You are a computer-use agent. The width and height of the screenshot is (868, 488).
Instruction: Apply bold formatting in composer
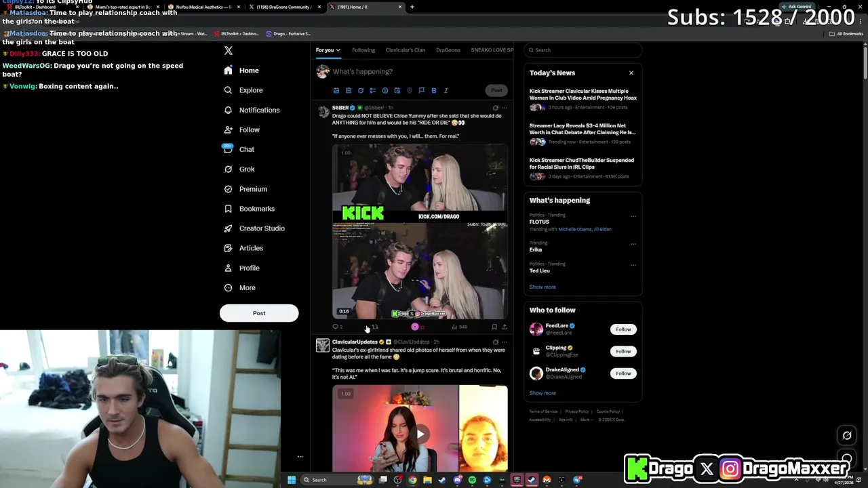pyautogui.click(x=434, y=90)
